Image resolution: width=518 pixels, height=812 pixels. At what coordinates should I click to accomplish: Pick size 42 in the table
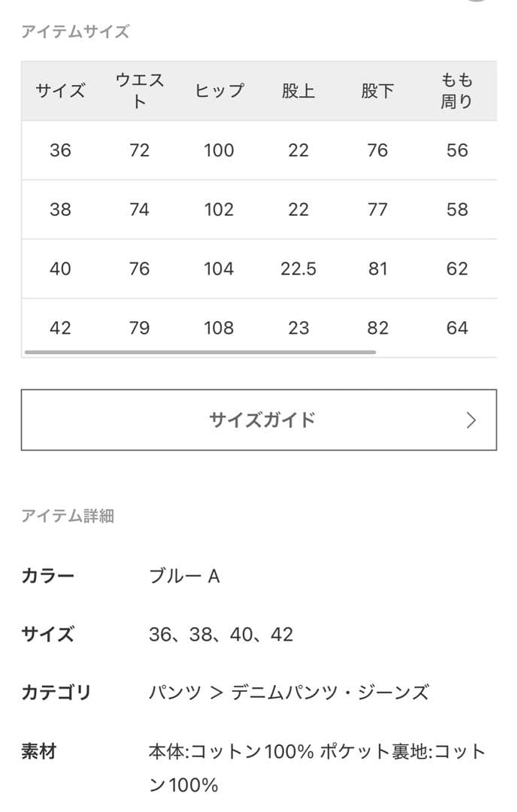(62, 328)
